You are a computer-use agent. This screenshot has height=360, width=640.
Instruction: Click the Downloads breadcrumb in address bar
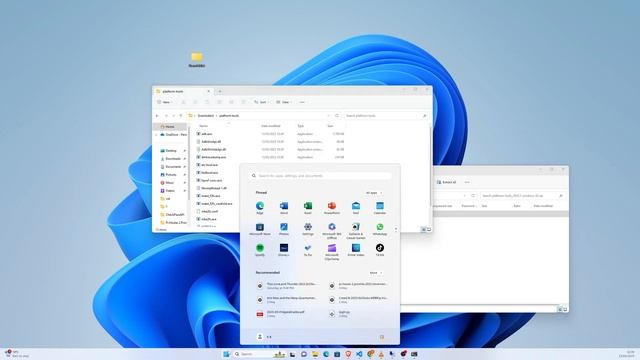pyautogui.click(x=206, y=116)
